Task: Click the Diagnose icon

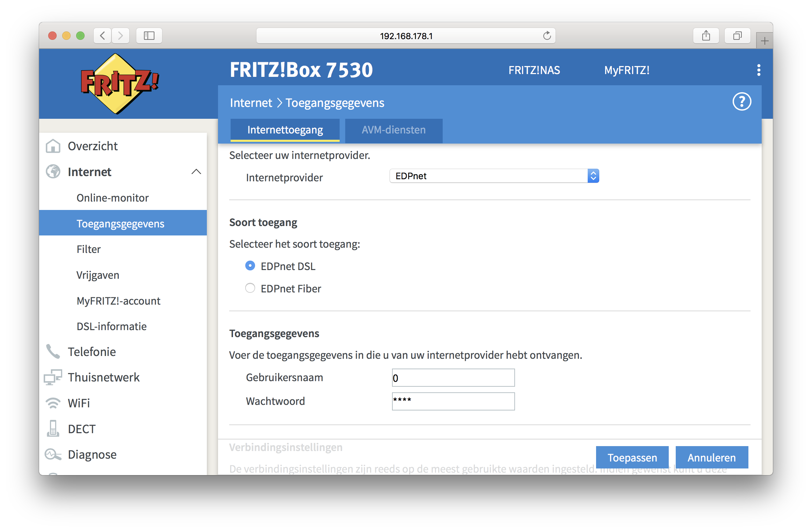Action: click(53, 454)
